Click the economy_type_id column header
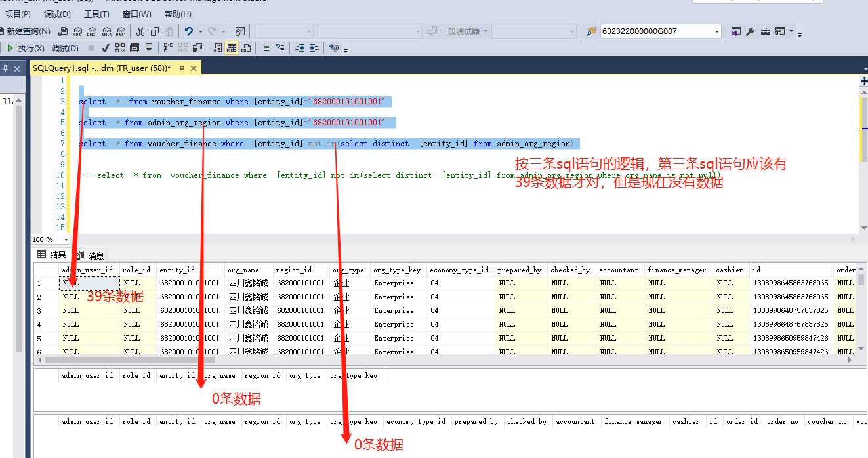This screenshot has height=458, width=868. [x=459, y=270]
